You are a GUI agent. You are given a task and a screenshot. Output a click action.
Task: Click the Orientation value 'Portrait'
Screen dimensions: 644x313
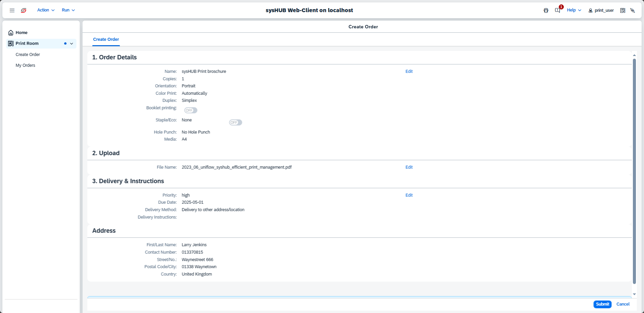(x=188, y=86)
